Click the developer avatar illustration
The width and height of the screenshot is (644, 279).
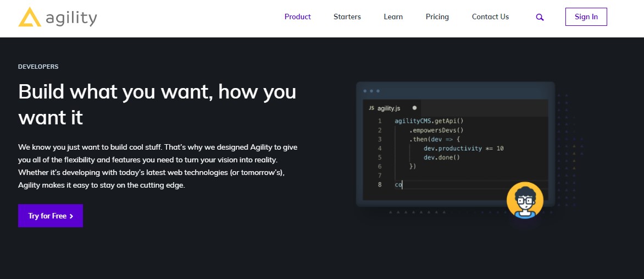click(x=525, y=200)
